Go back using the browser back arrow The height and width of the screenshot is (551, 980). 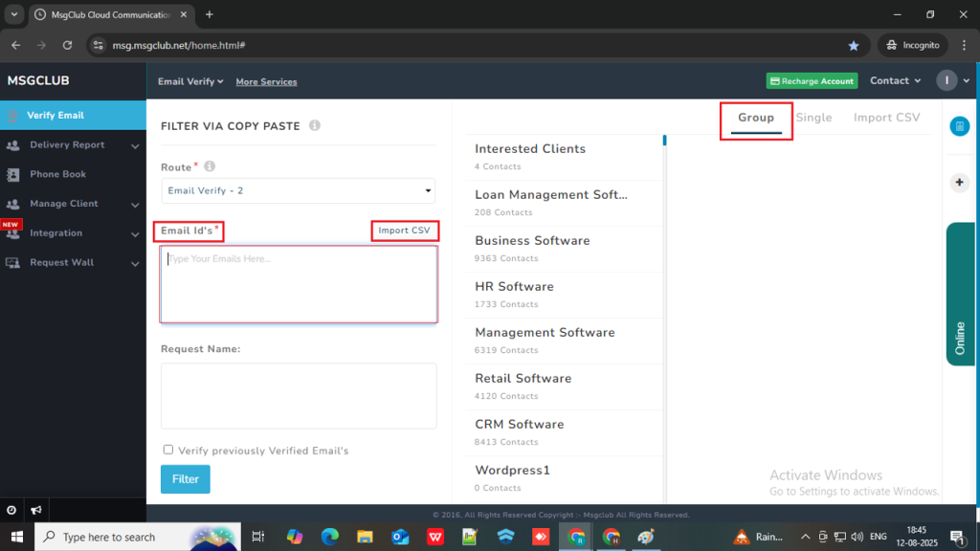point(15,45)
